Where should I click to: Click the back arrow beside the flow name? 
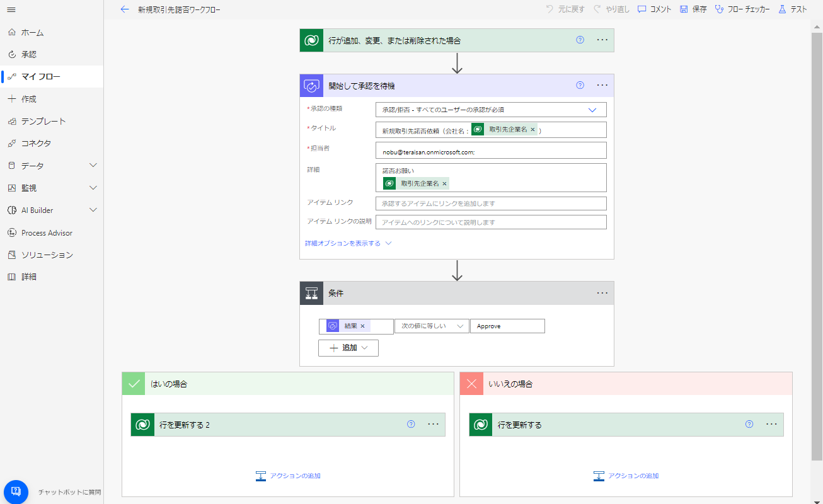(x=124, y=9)
